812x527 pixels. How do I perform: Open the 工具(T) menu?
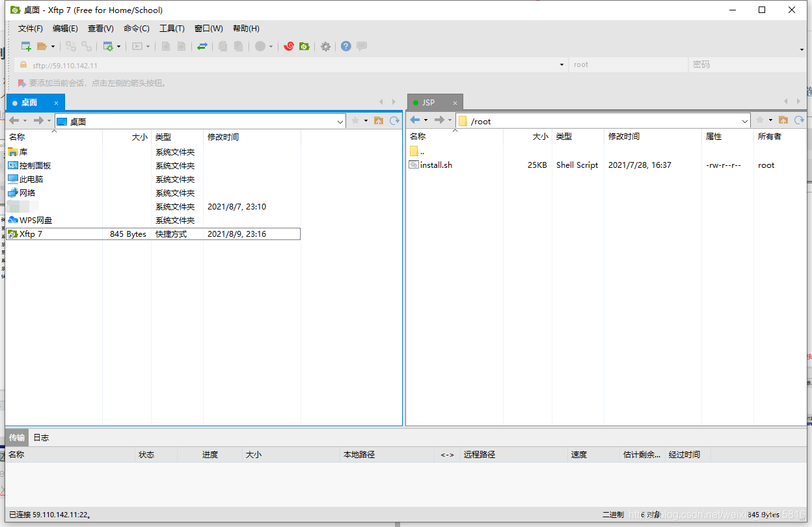(172, 29)
